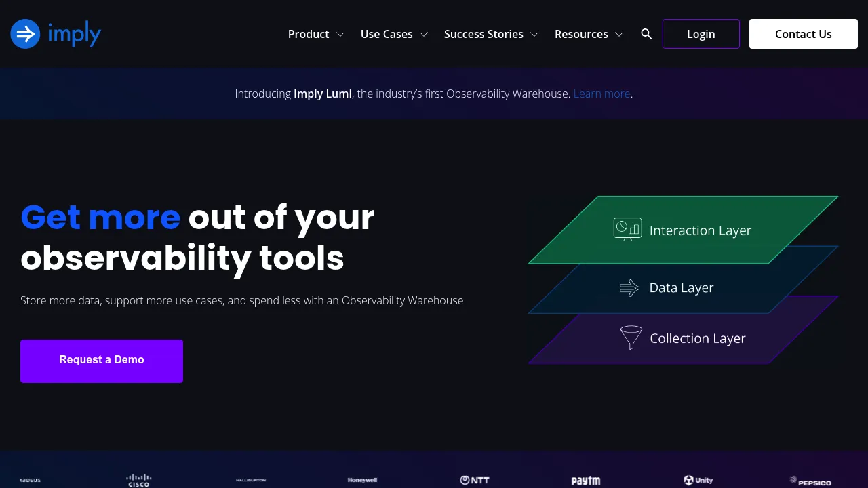Screen dimensions: 868x488
Task: Click the Honeywell logo
Action: coord(362,480)
